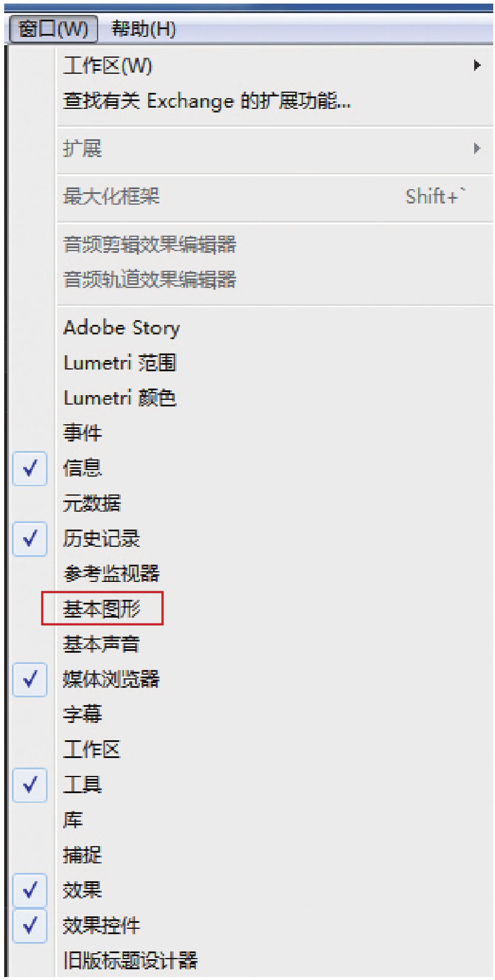495x980 pixels.
Task: Uncheck the 信息 panel checkmark
Action: [30, 468]
